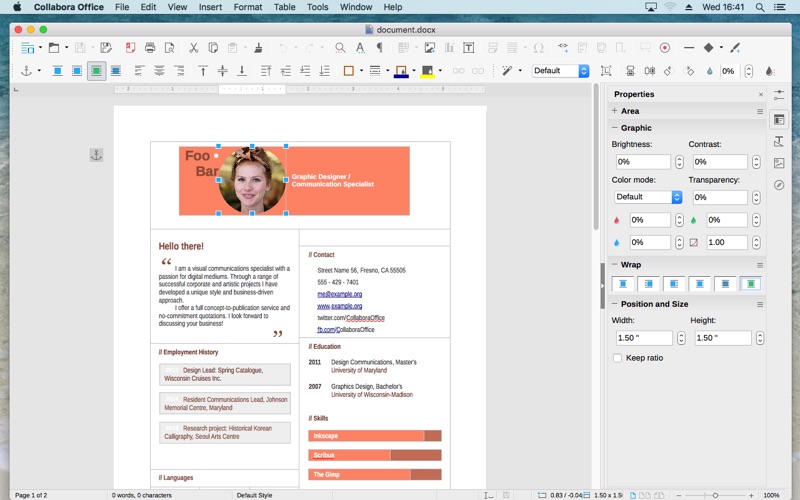The image size is (800, 500).
Task: Open the File menu
Action: click(x=122, y=7)
